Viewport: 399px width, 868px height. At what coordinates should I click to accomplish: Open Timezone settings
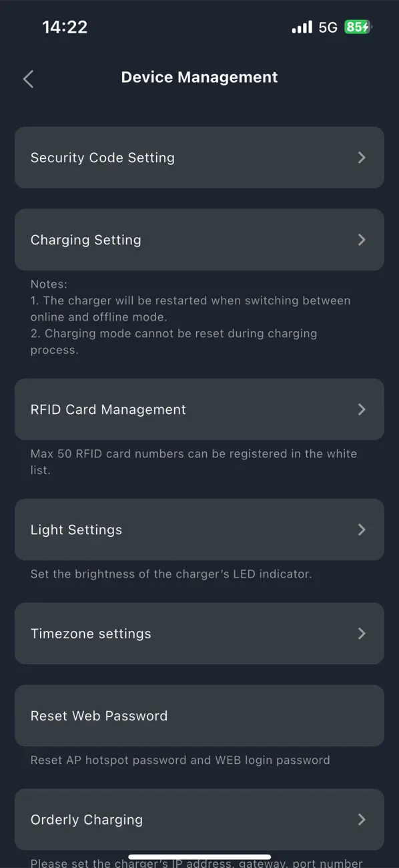pyautogui.click(x=199, y=633)
